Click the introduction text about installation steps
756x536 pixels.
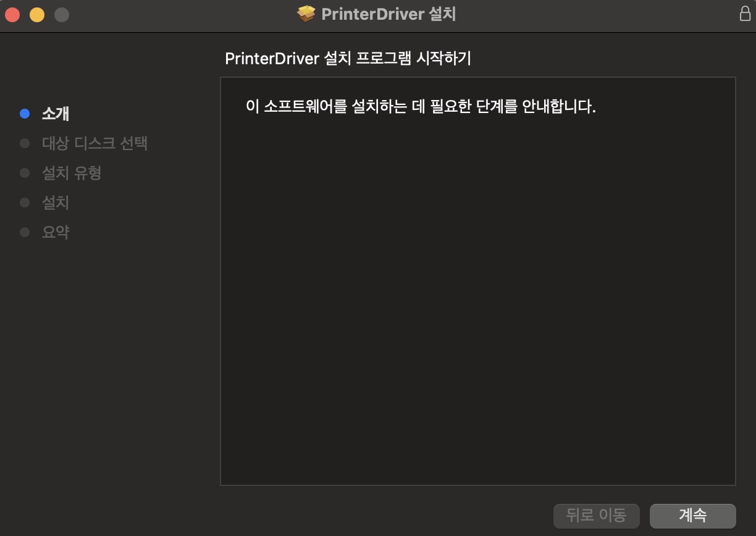[421, 107]
